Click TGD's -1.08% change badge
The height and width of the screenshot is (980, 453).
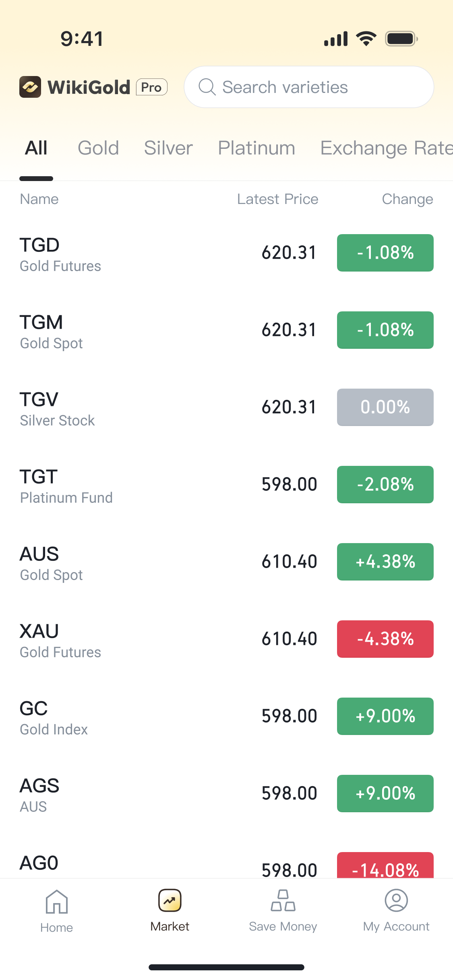(x=385, y=253)
